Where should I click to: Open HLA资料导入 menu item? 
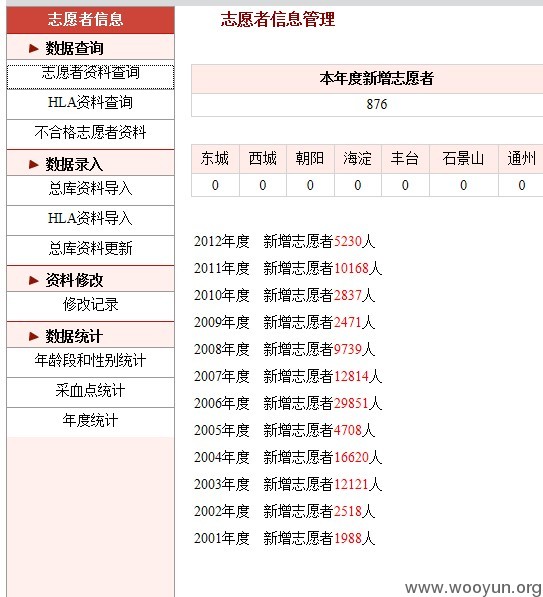coord(91,219)
